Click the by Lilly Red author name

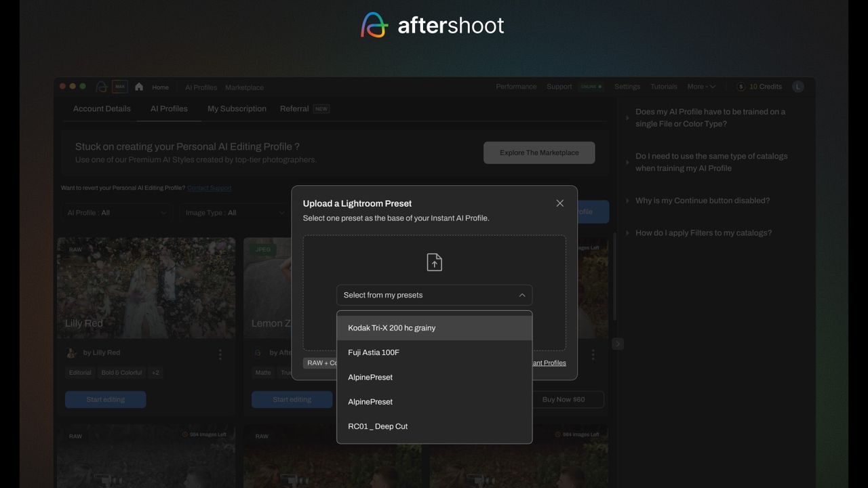coord(102,352)
